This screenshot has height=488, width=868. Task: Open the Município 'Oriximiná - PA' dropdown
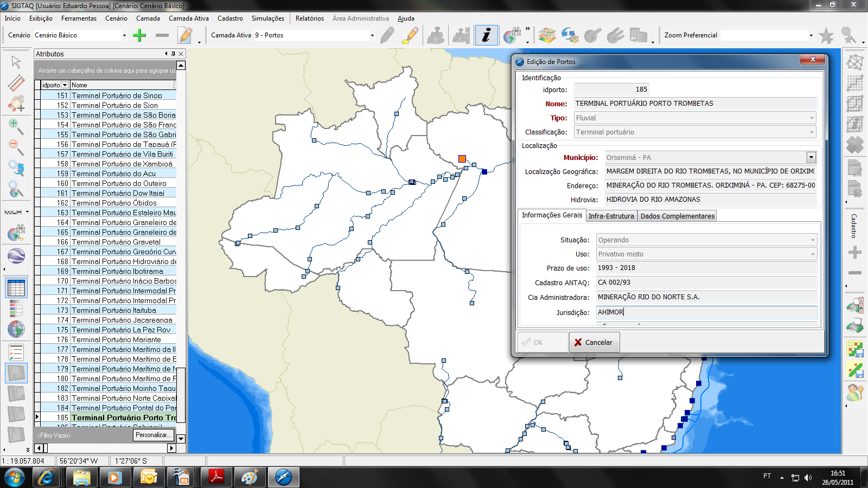tap(811, 157)
